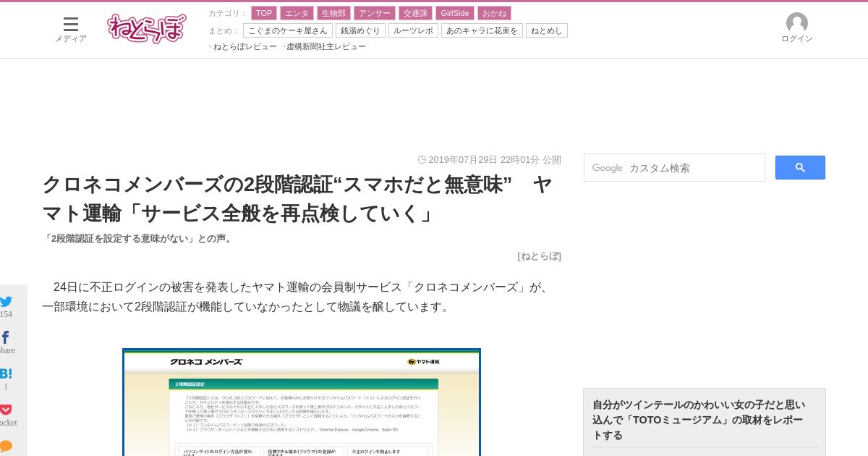Select the おかね category tab
This screenshot has height=456, width=868.
[x=494, y=13]
